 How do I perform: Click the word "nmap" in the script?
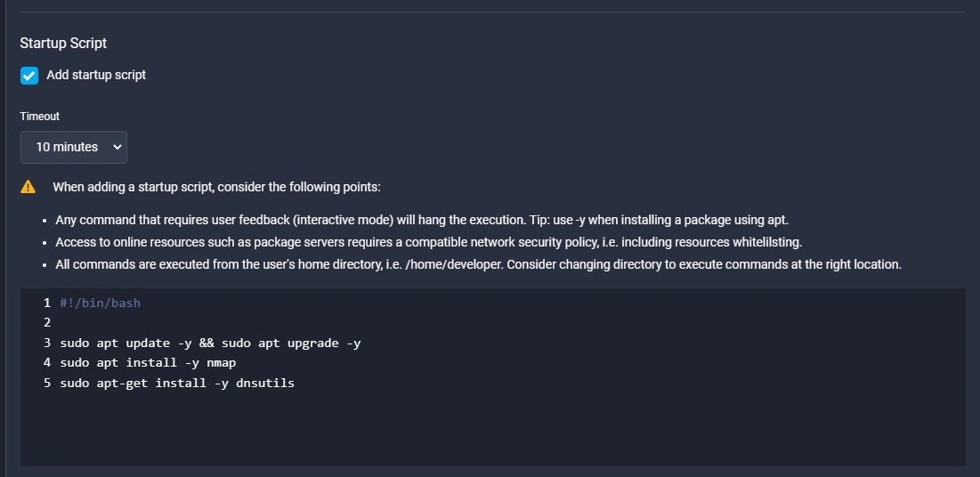[222, 362]
